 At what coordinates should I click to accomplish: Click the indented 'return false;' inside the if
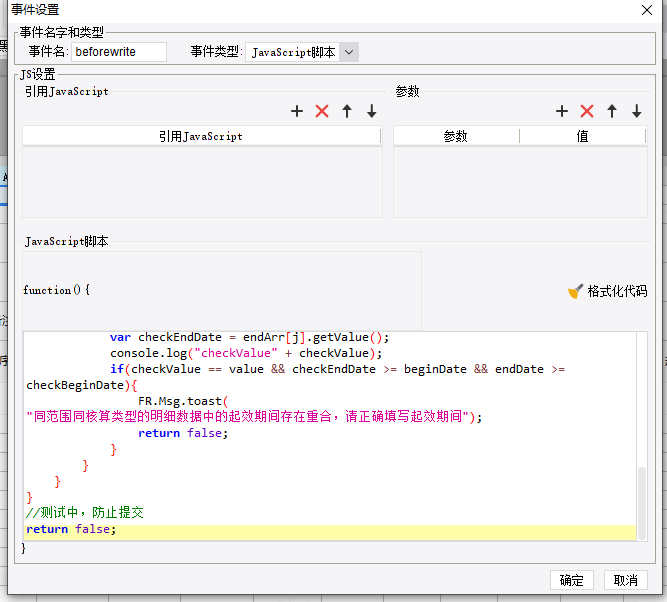(183, 433)
